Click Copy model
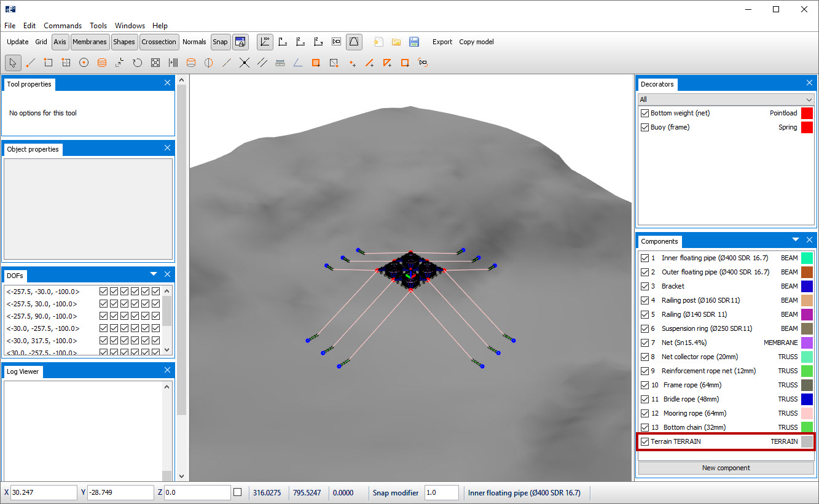 pyautogui.click(x=476, y=42)
